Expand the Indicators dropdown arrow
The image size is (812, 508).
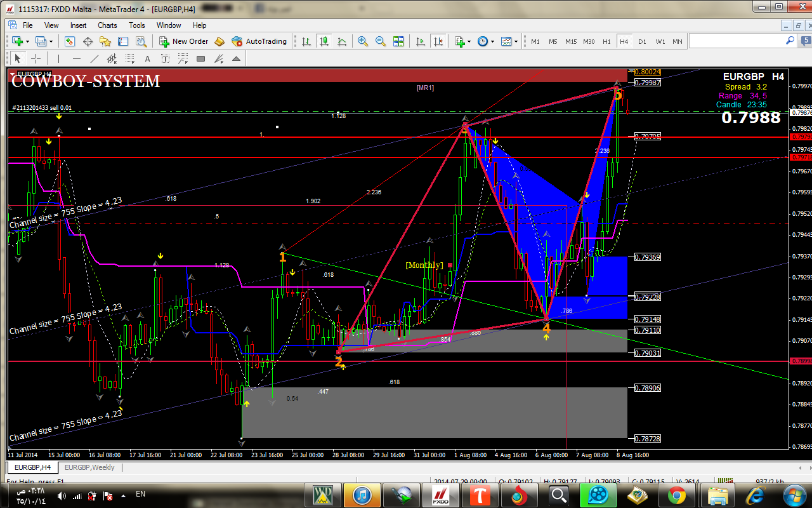tap(470, 41)
